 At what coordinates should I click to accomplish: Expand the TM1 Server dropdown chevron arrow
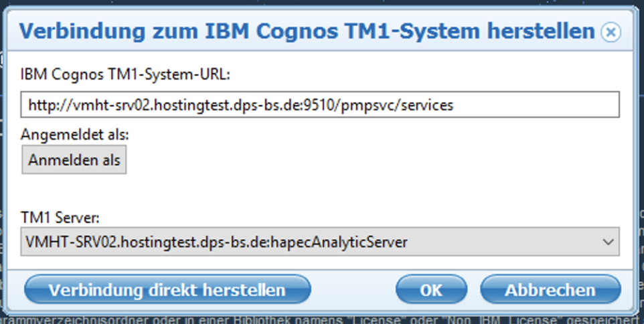pyautogui.click(x=608, y=241)
